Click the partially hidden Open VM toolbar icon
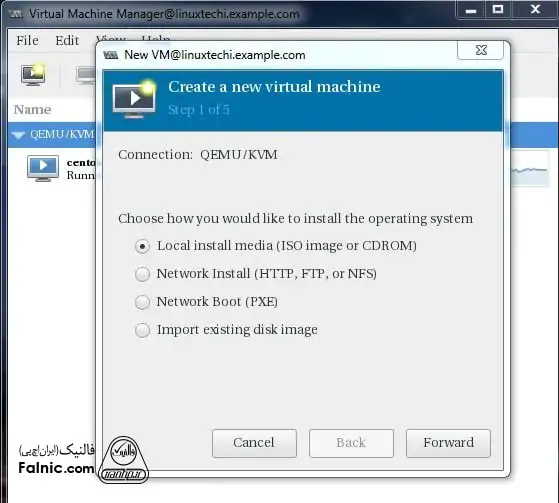 (x=86, y=75)
